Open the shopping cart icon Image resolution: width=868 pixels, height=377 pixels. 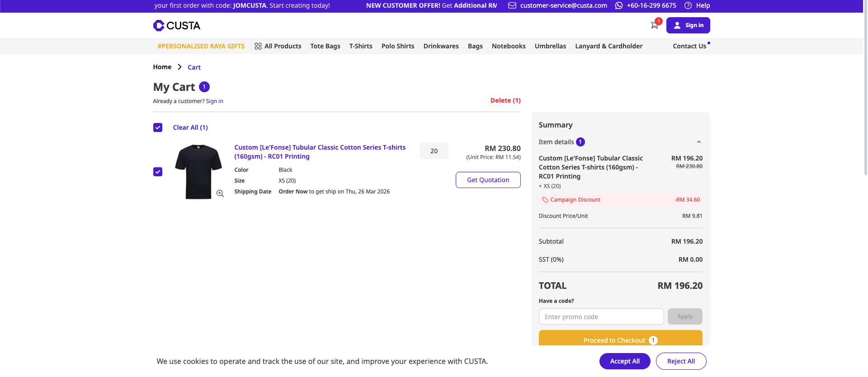click(654, 26)
